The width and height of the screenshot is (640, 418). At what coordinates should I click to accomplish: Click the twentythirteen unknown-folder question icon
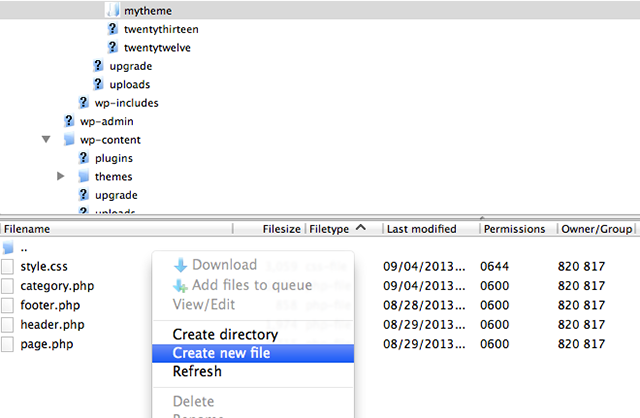[x=112, y=29]
